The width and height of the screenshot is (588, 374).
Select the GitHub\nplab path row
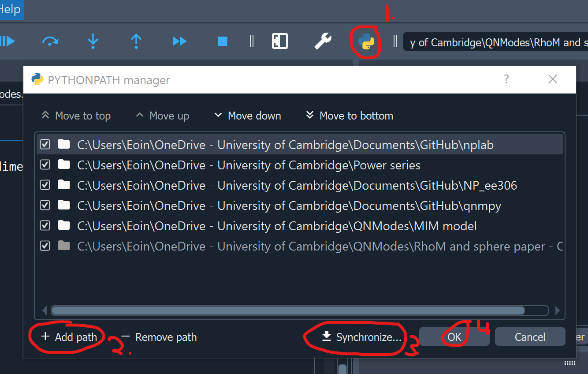[x=300, y=145]
